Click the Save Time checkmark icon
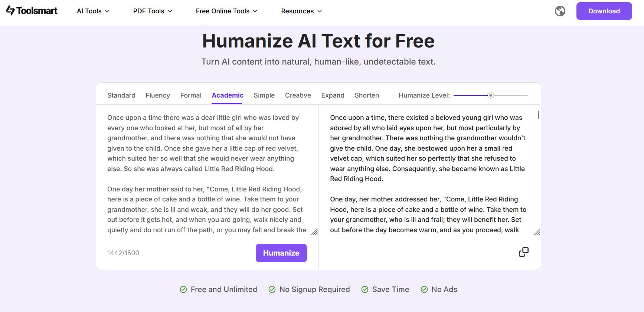 coord(365,289)
